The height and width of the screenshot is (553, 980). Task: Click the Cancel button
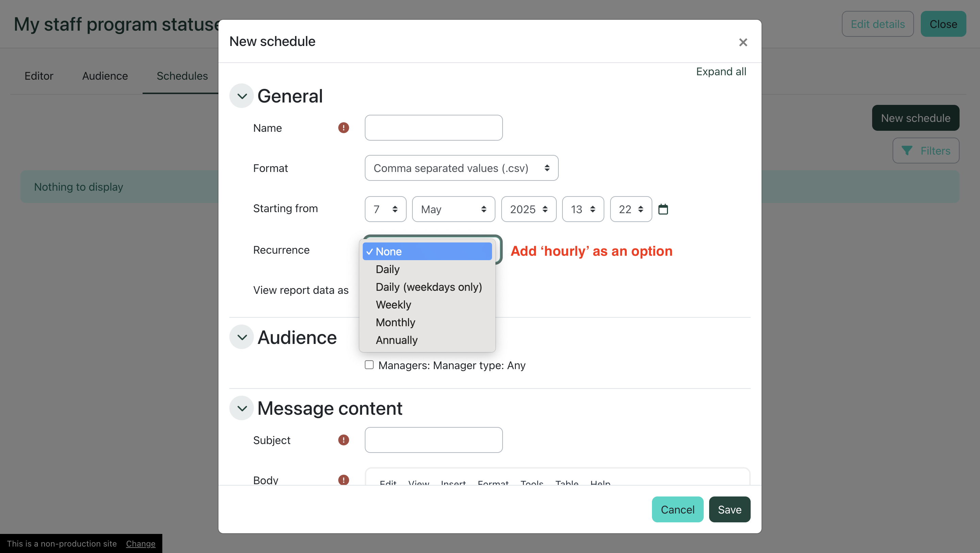point(677,509)
